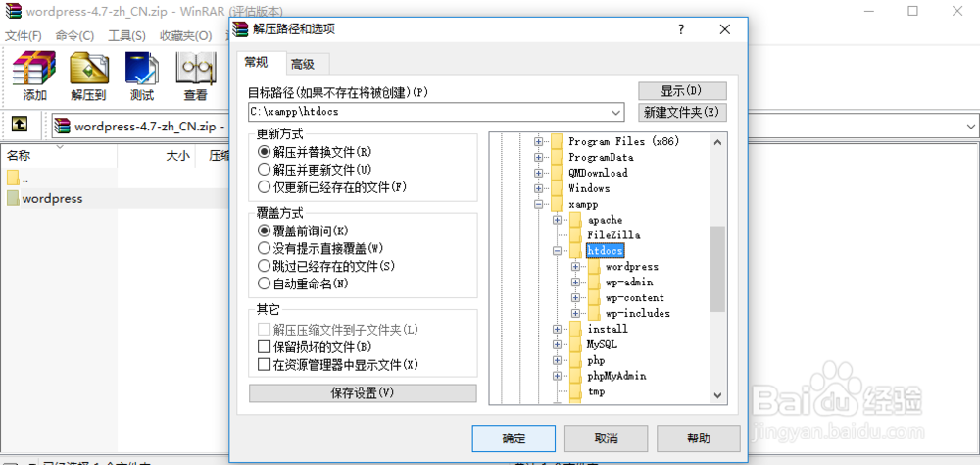The height and width of the screenshot is (465, 980).
Task: Click the Add (添加) toolbar icon
Action: (34, 77)
